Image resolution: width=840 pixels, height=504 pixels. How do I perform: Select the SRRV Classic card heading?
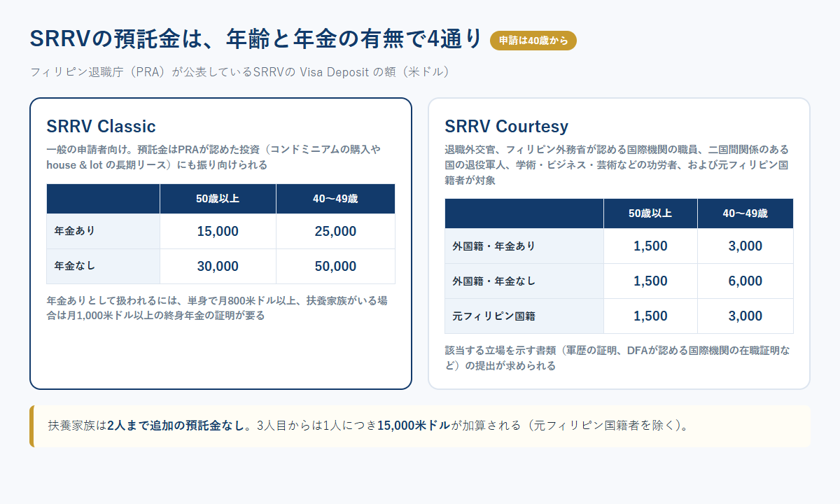(101, 126)
